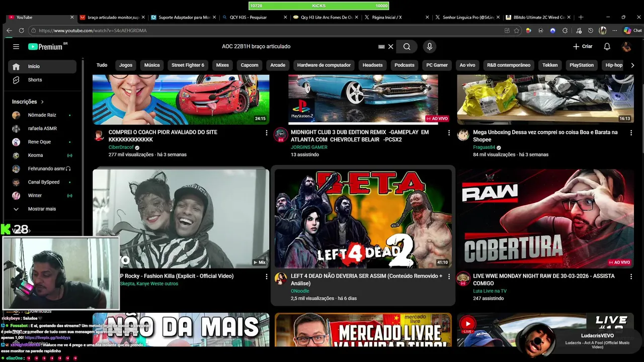Open notifications bell
This screenshot has width=644, height=362.
coord(607,46)
